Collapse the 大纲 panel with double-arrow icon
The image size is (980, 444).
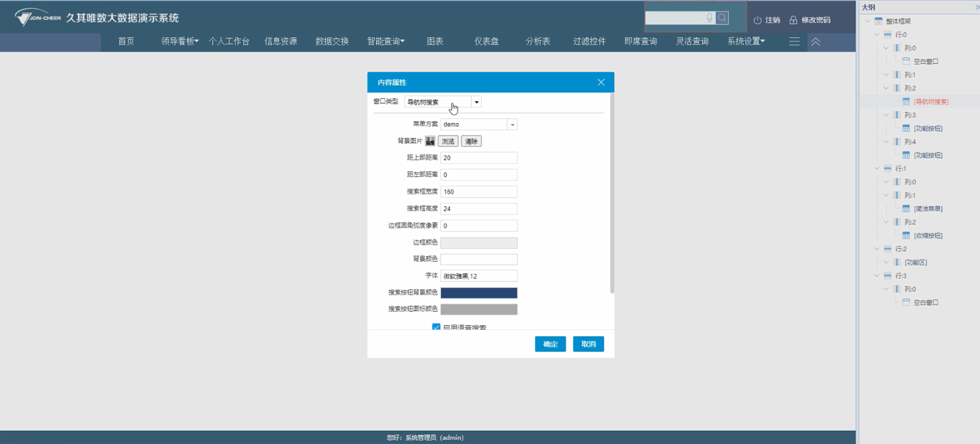pyautogui.click(x=977, y=7)
